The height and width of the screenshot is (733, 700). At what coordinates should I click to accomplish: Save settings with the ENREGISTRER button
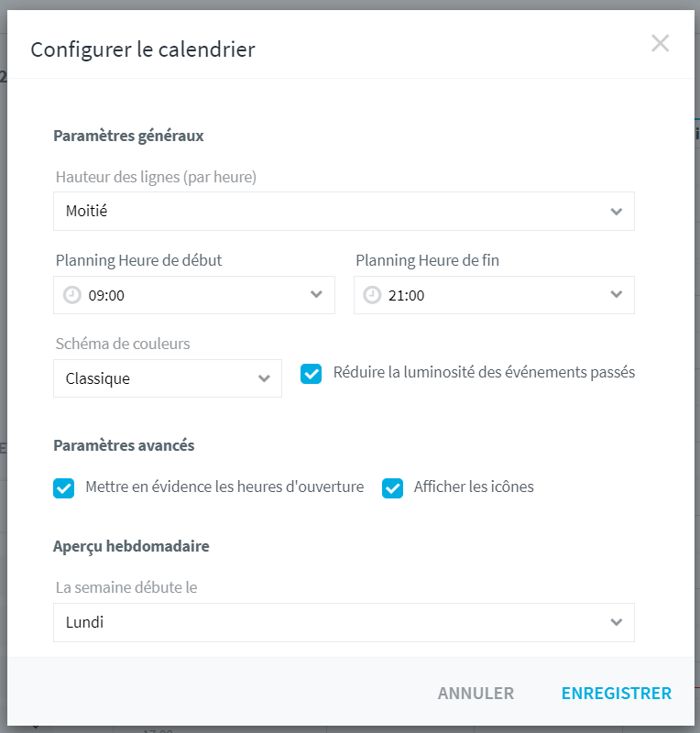pyautogui.click(x=617, y=694)
